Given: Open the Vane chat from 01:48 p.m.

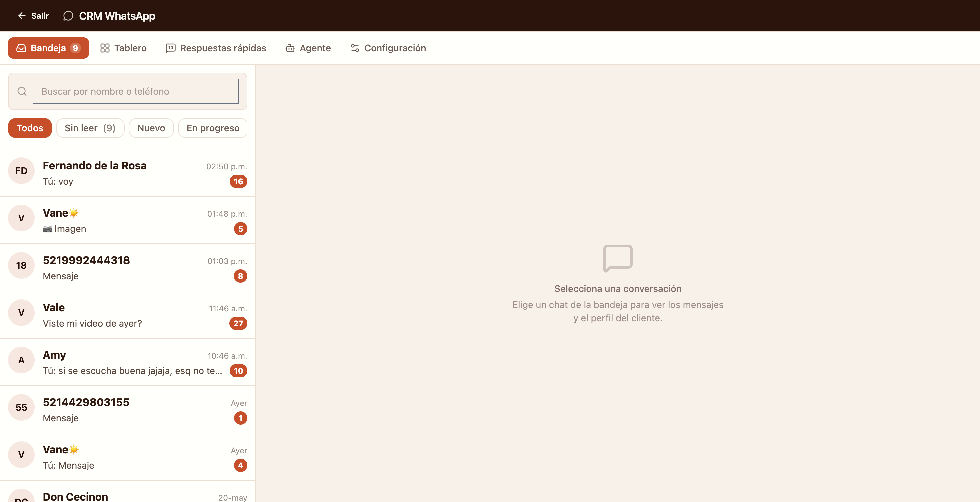Looking at the screenshot, I should coord(127,221).
